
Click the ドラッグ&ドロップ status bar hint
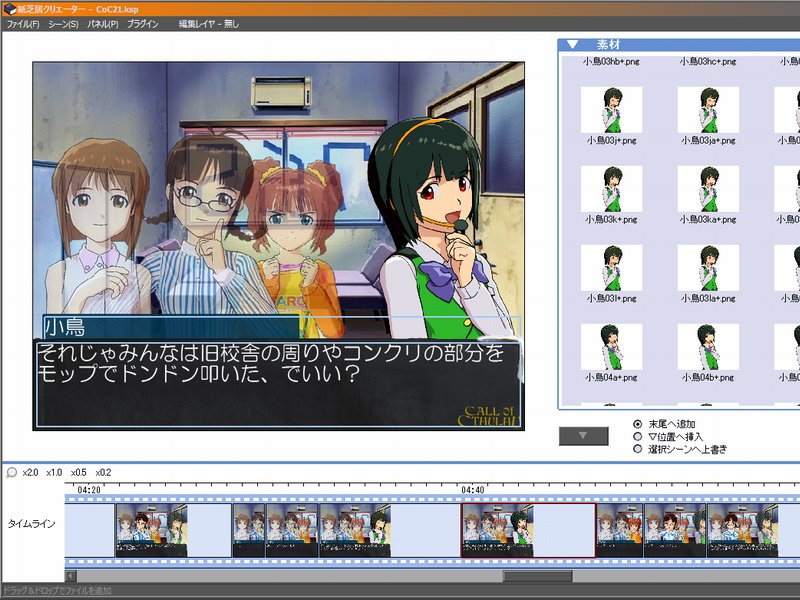click(57, 591)
